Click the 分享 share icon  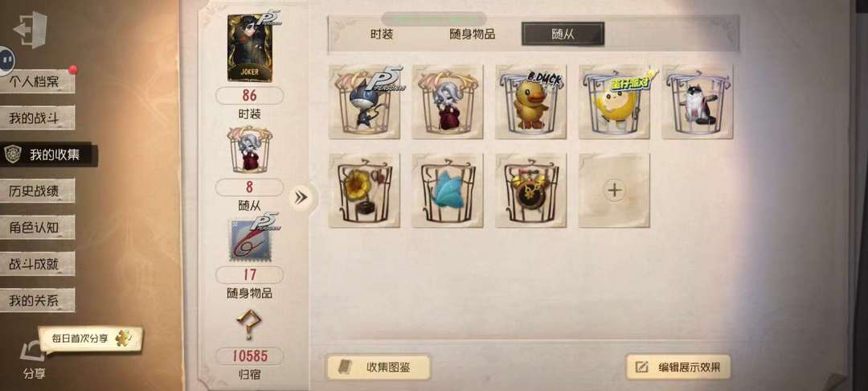[33, 360]
